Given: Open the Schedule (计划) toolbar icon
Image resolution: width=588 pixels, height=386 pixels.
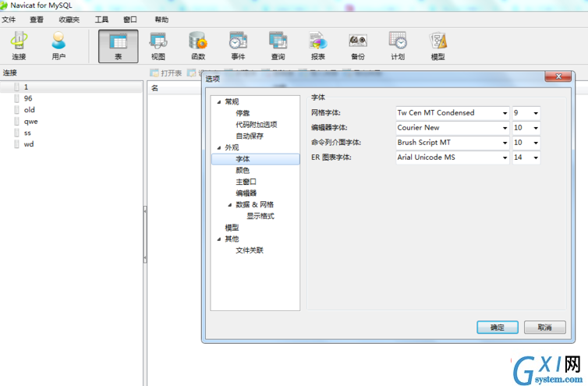Looking at the screenshot, I should point(398,46).
